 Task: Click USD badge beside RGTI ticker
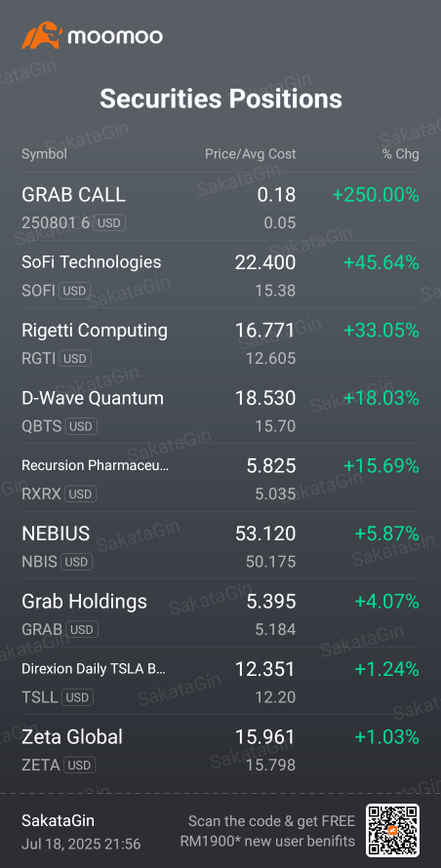(75, 359)
